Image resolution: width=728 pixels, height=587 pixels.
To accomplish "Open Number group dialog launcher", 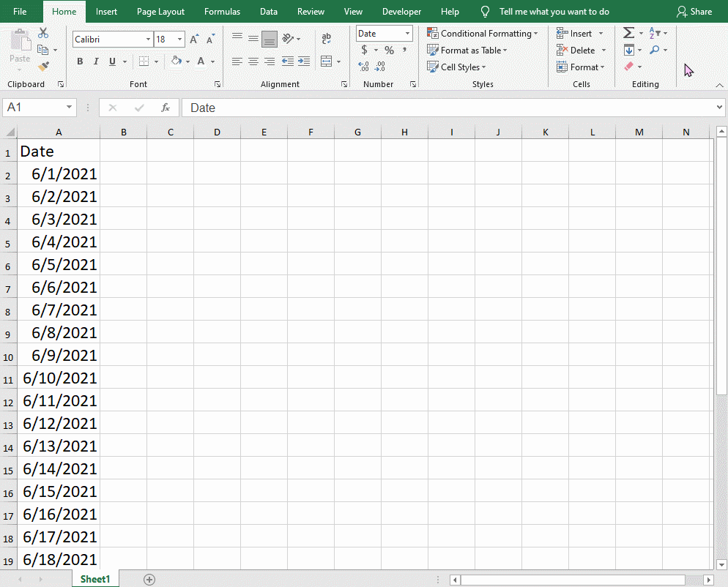I will point(413,84).
